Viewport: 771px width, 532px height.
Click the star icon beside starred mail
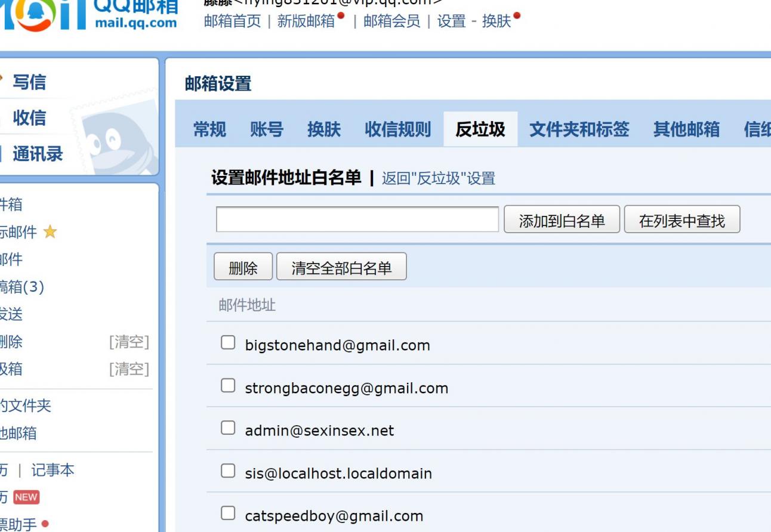coord(50,232)
